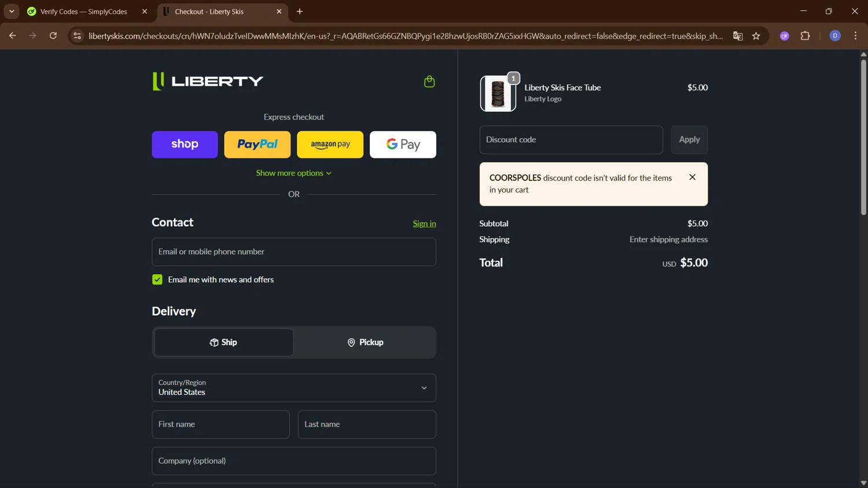Click the page vertical scrollbar
This screenshot has width=868, height=488.
[x=863, y=136]
